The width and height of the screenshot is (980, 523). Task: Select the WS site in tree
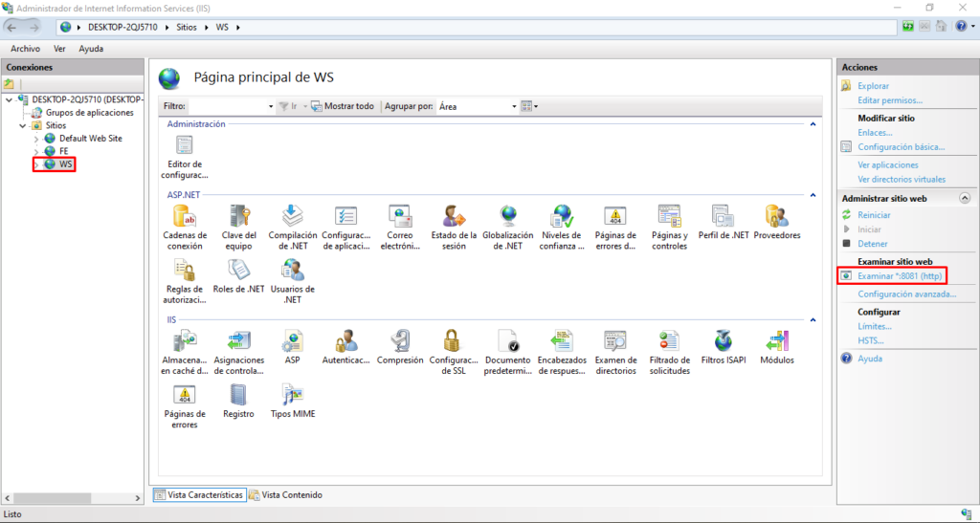(66, 164)
